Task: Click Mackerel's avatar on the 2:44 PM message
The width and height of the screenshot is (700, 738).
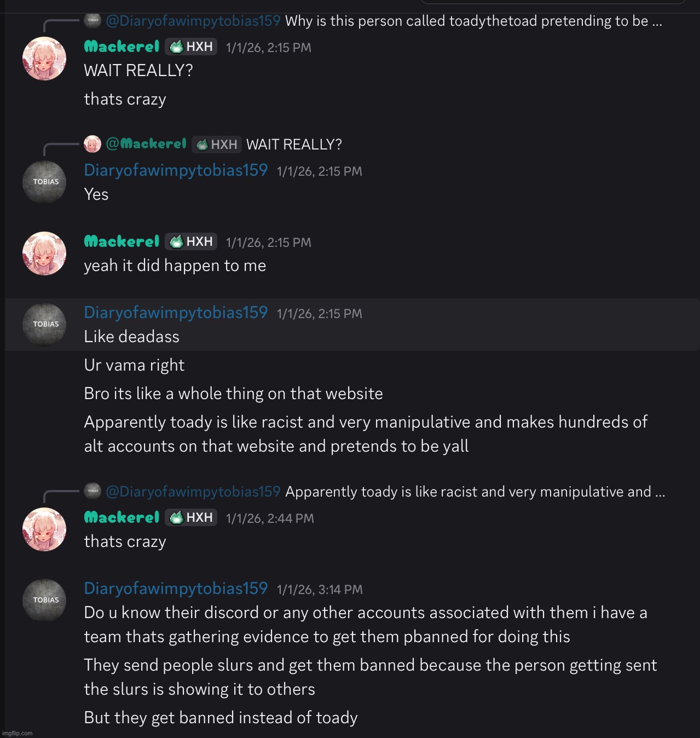Action: pyautogui.click(x=44, y=529)
